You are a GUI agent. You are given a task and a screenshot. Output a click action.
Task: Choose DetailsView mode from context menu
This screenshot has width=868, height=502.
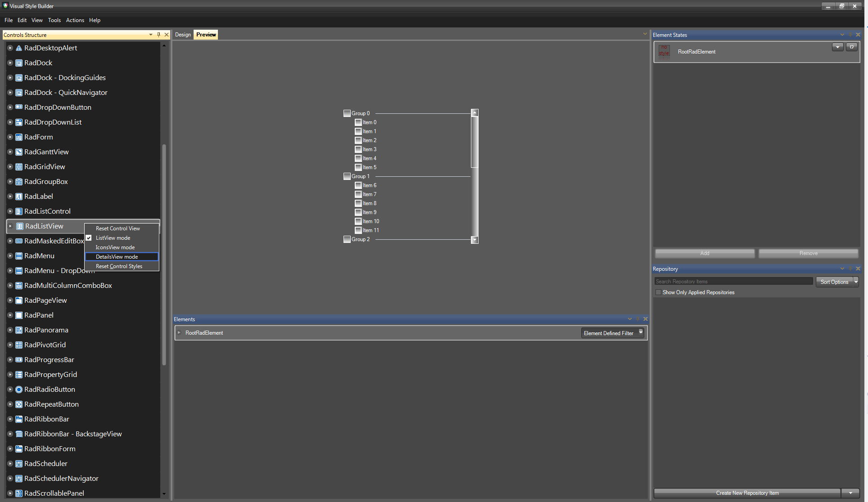[x=117, y=257]
